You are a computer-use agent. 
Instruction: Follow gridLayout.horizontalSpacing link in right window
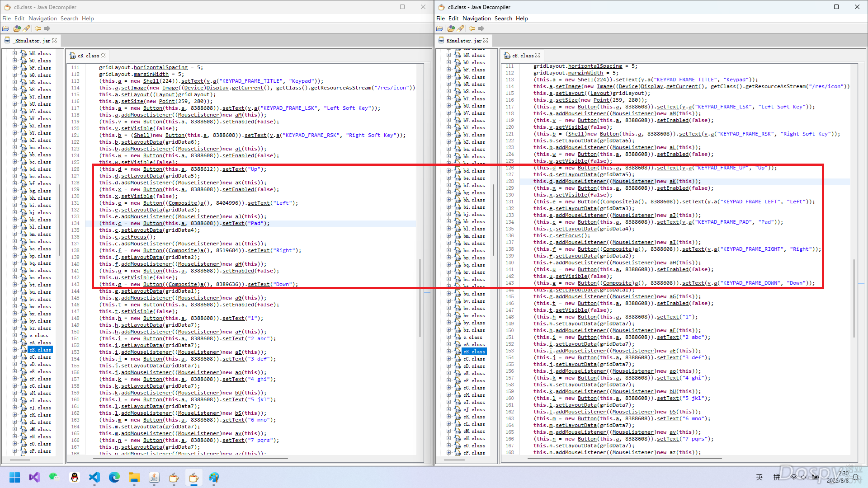click(x=595, y=66)
